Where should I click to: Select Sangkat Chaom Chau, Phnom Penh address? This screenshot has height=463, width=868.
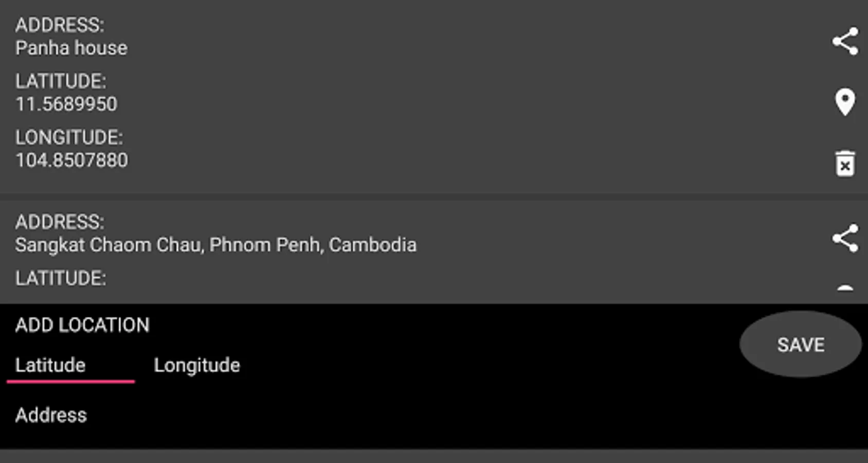tap(215, 245)
